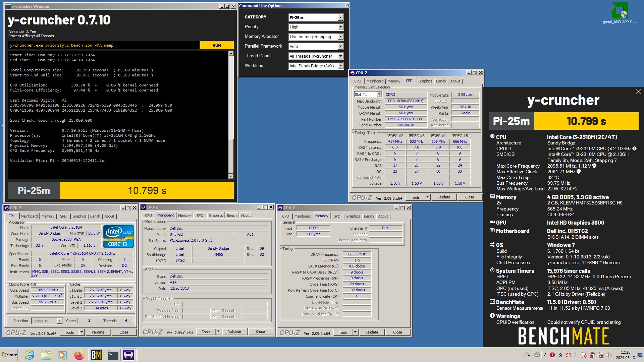Viewport: 644px width, 362px height.
Task: Click the info icon beside CPUID
Action: coord(635,148)
